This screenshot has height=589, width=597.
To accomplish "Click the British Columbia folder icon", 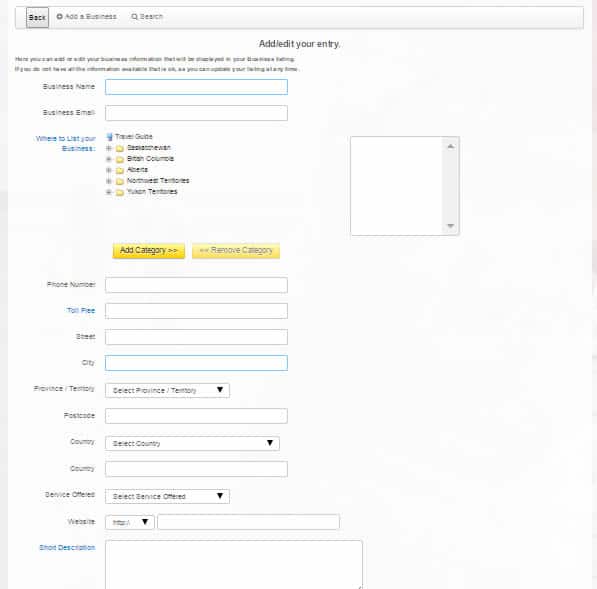I will (120, 159).
